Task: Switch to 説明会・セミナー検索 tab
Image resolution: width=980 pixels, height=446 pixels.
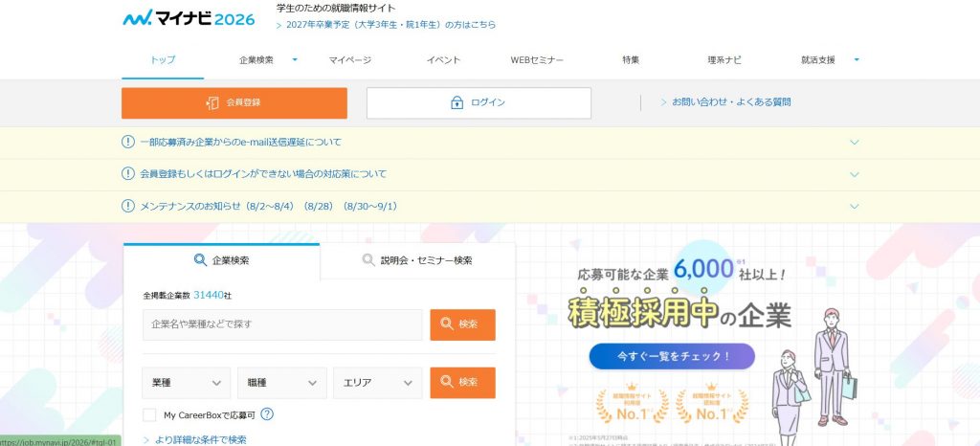Action: 417,260
